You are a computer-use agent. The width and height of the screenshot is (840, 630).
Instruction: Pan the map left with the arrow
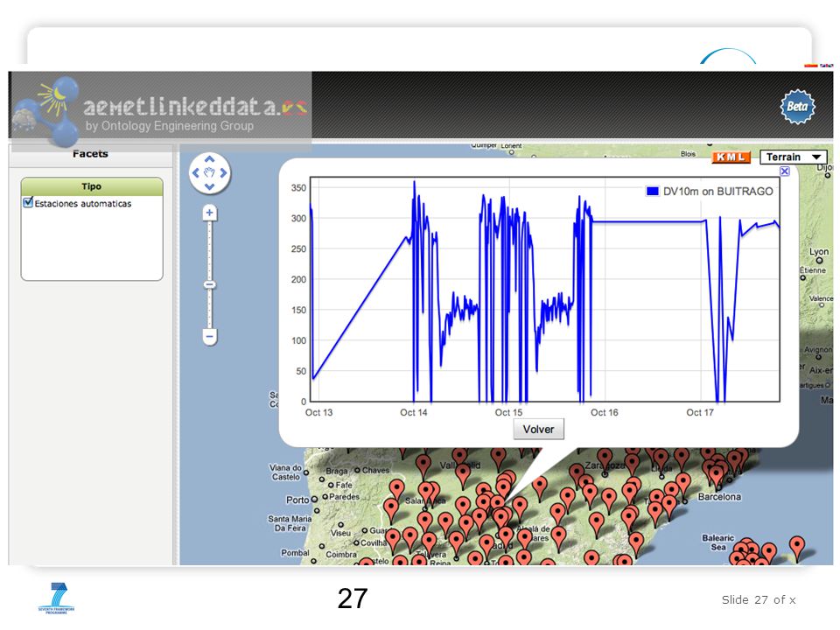[x=195, y=172]
